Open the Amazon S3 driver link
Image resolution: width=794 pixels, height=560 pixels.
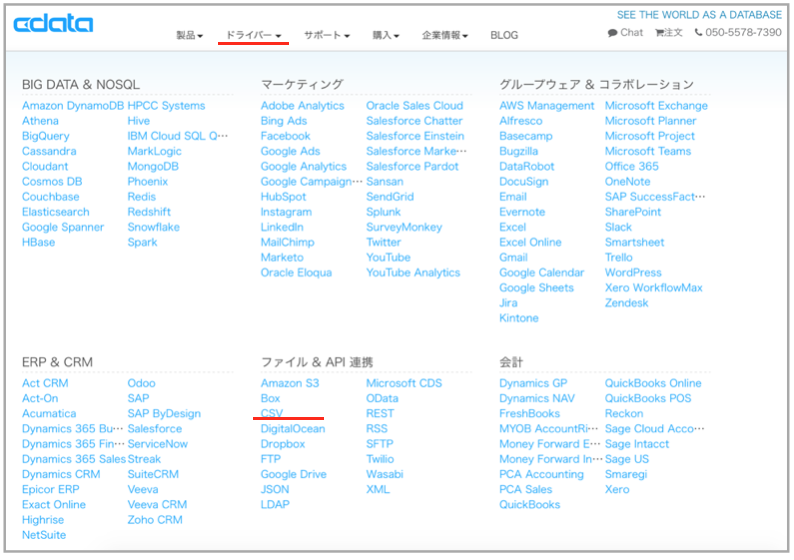pos(290,383)
